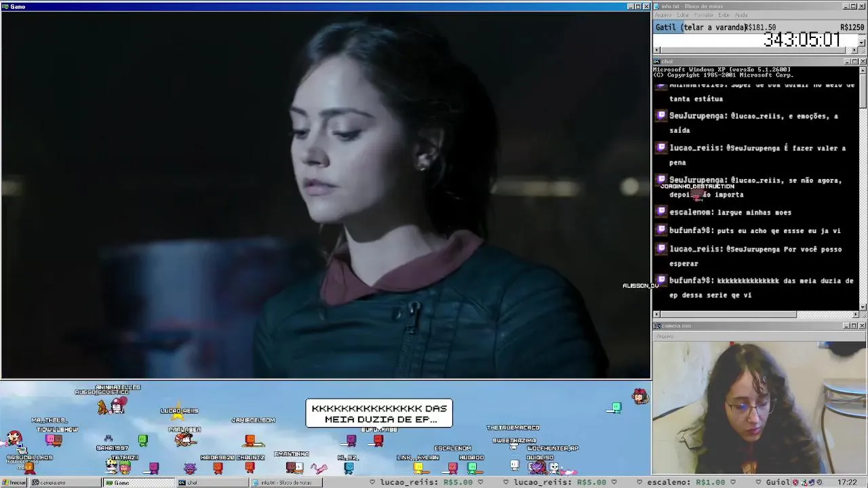Screen dimensions: 868x488
Task: Click the ANINHATELLES mushroom avatar
Action: pyautogui.click(x=119, y=405)
